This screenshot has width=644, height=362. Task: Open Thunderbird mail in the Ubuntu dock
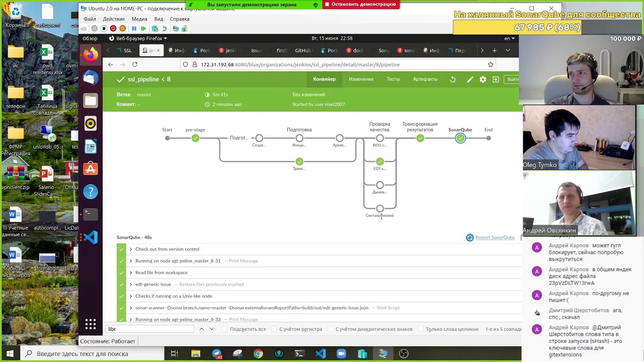coord(91,77)
